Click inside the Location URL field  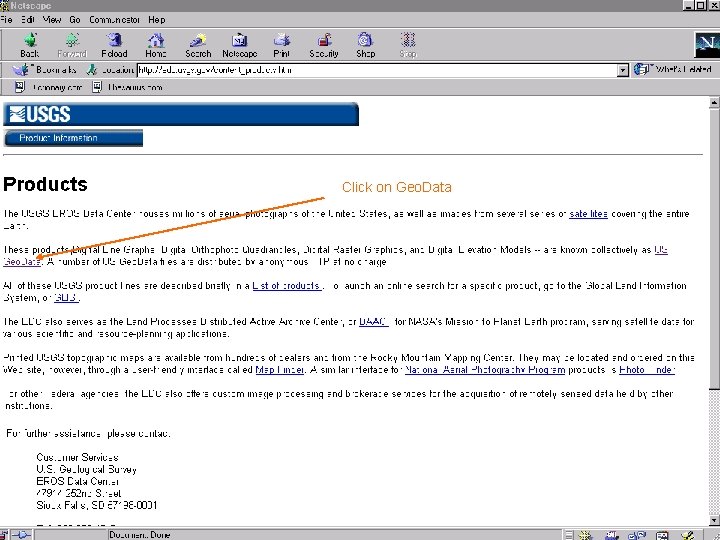click(377, 70)
